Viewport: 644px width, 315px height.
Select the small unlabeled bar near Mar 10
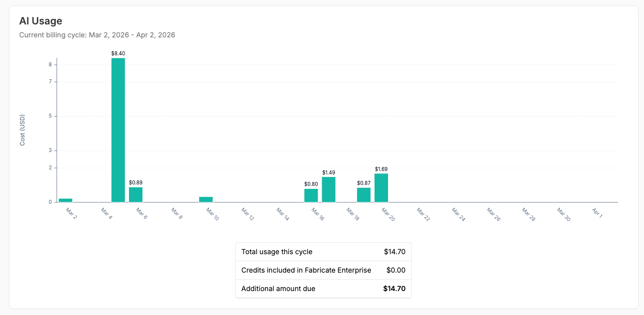point(206,199)
